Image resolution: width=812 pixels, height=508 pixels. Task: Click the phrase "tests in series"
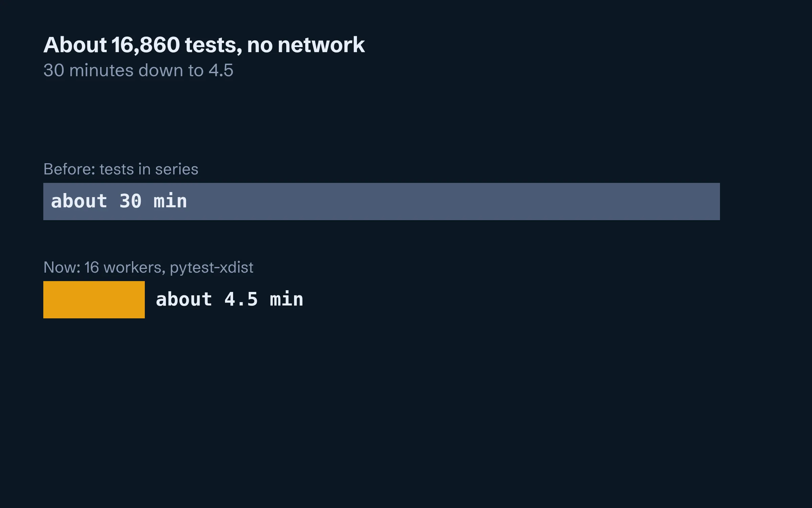point(149,169)
